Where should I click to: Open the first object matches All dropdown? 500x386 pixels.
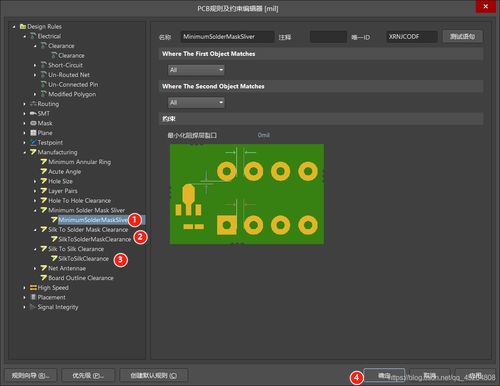click(x=196, y=70)
